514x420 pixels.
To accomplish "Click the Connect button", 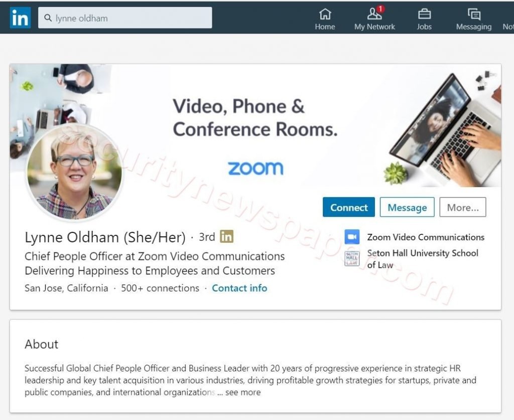I will 349,207.
